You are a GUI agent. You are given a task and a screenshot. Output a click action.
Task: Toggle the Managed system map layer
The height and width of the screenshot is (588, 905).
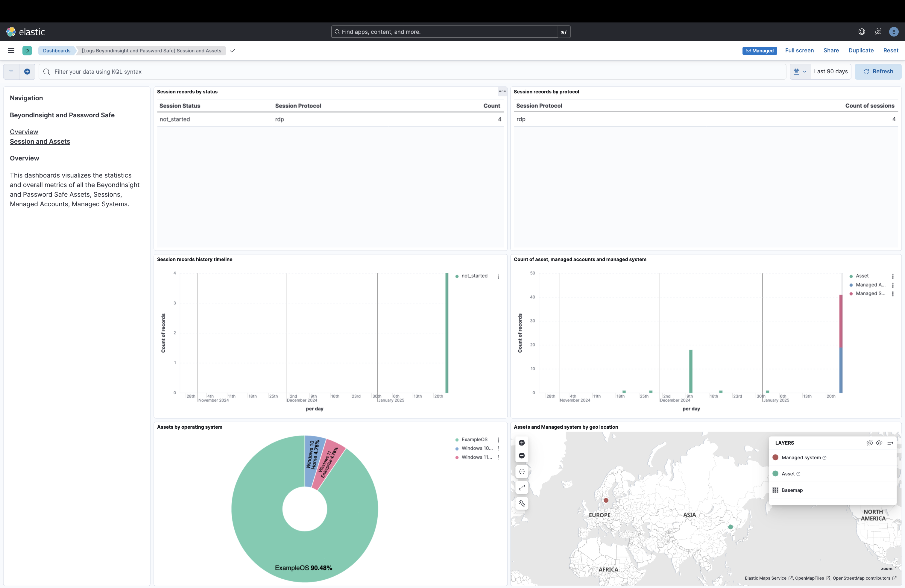pyautogui.click(x=801, y=457)
